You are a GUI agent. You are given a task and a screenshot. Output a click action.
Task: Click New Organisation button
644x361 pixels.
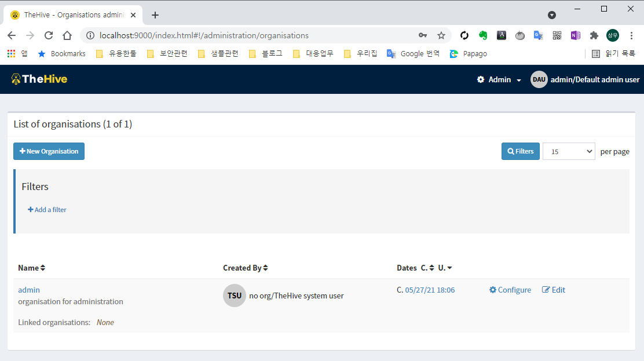49,151
